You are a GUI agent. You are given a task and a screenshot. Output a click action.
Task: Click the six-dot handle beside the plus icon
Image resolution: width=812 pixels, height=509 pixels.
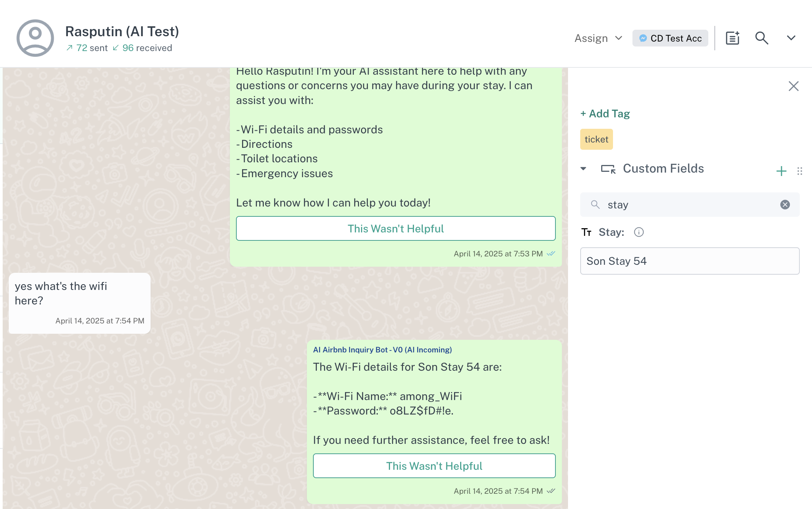[x=800, y=171]
